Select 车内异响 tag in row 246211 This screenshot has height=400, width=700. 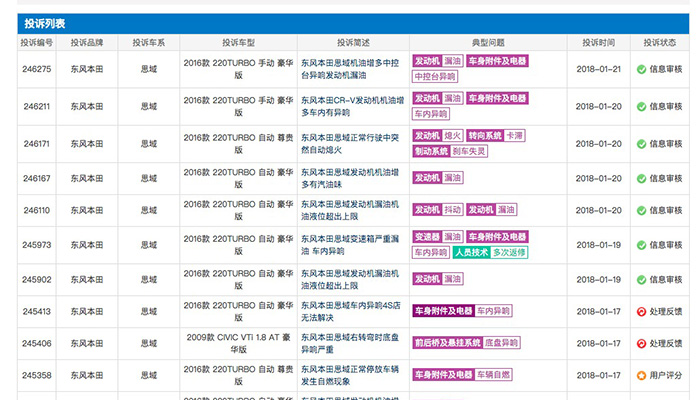(x=431, y=114)
